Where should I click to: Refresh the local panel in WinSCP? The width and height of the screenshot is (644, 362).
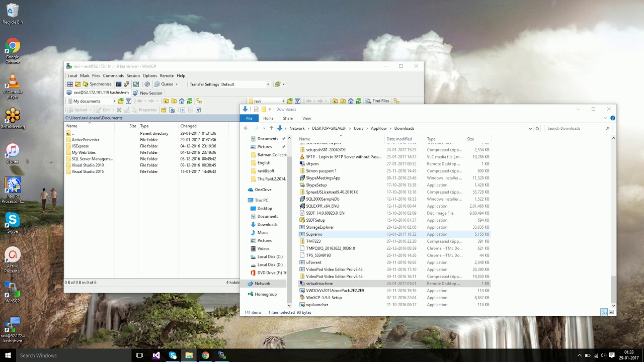(190, 101)
